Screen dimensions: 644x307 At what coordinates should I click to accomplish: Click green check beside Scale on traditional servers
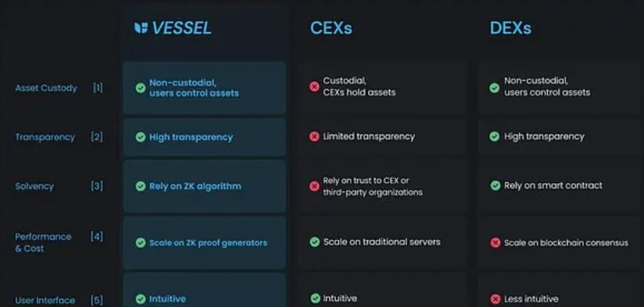coord(315,242)
